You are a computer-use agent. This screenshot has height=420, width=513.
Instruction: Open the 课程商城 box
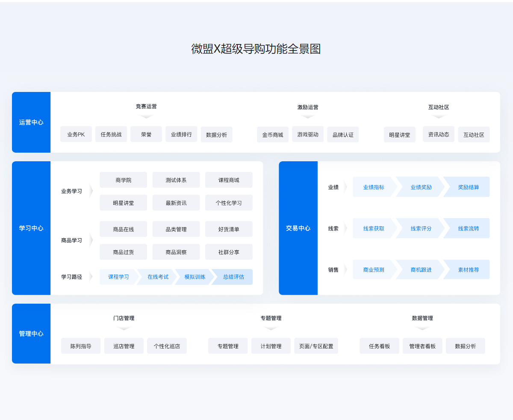pos(229,180)
